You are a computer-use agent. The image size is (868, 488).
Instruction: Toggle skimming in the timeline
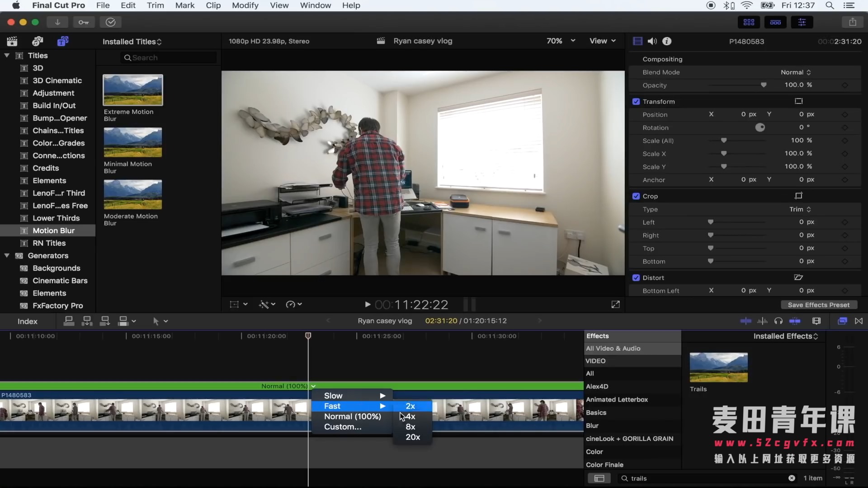(745, 321)
